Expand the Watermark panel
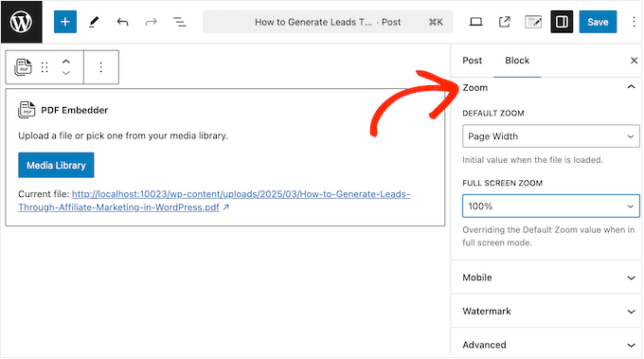 tap(546, 312)
